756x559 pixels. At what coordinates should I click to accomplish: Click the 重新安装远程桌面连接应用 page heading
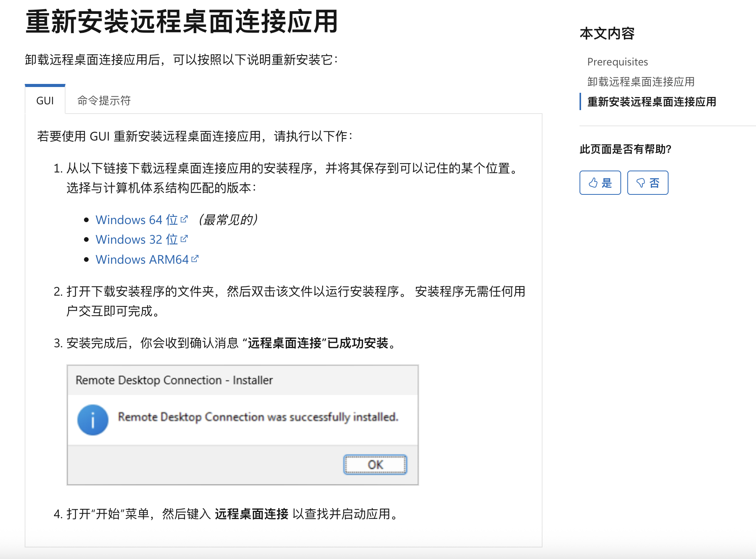(x=181, y=22)
